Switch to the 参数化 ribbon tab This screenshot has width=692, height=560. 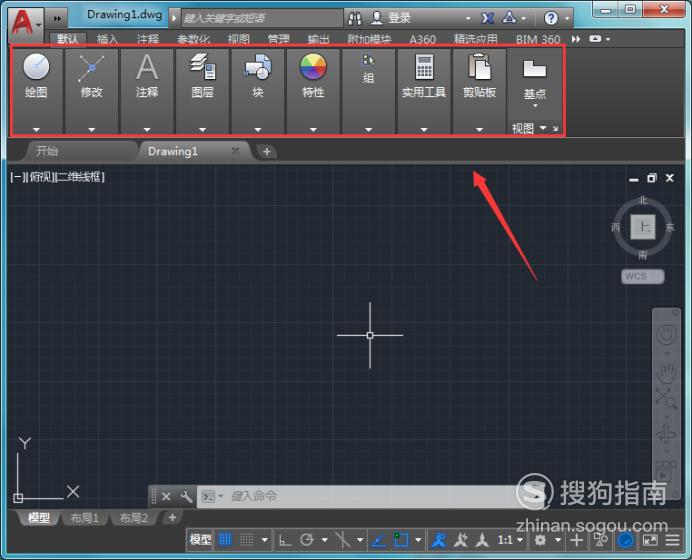[x=193, y=40]
